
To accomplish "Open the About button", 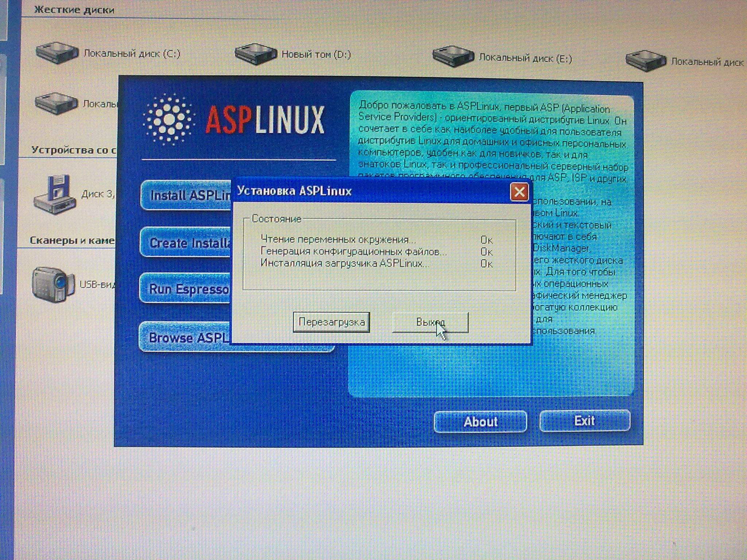I will pyautogui.click(x=480, y=422).
